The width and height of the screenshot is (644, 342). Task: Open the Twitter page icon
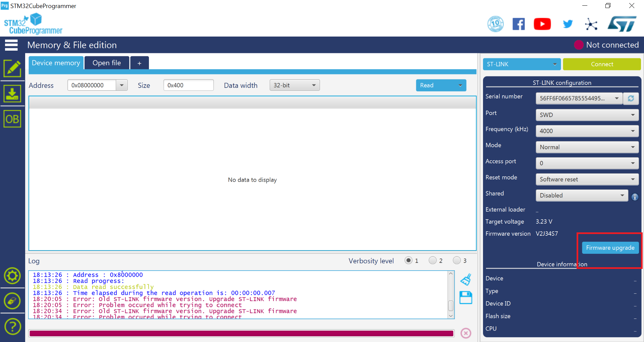pyautogui.click(x=568, y=24)
